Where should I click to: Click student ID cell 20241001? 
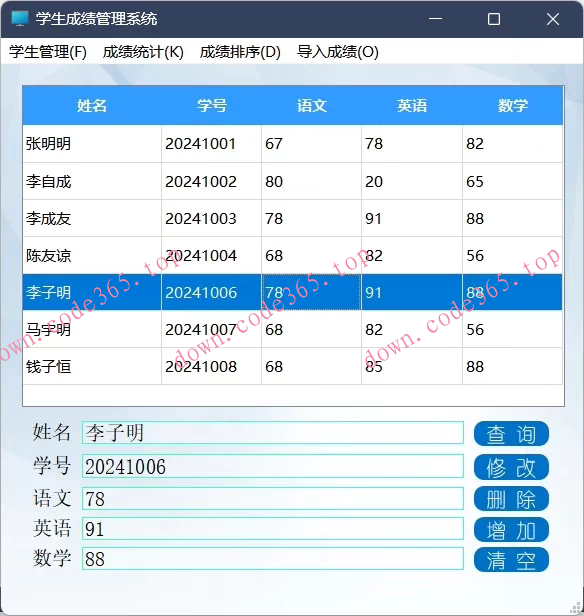[x=211, y=144]
